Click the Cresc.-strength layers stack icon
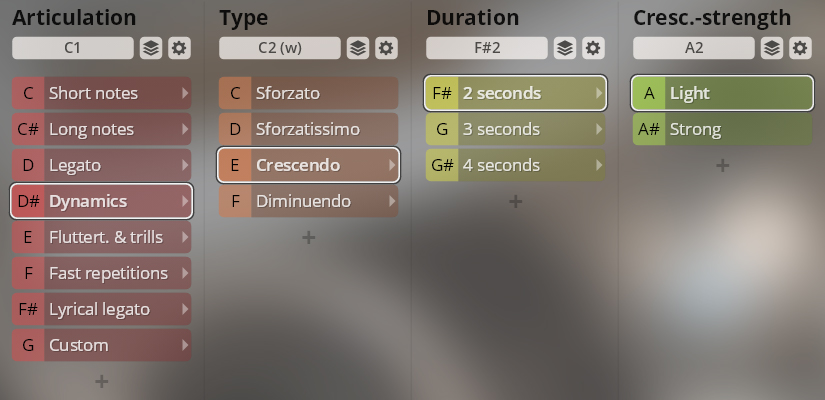 point(772,48)
